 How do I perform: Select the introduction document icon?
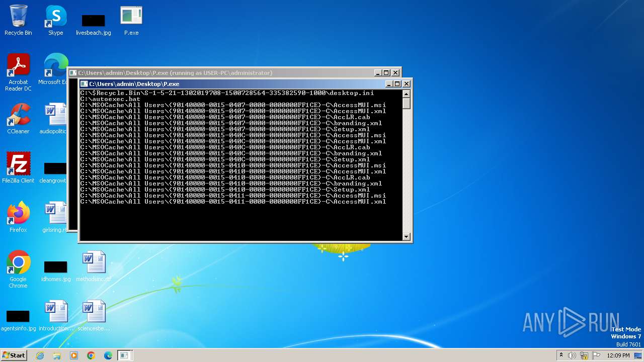(56, 316)
